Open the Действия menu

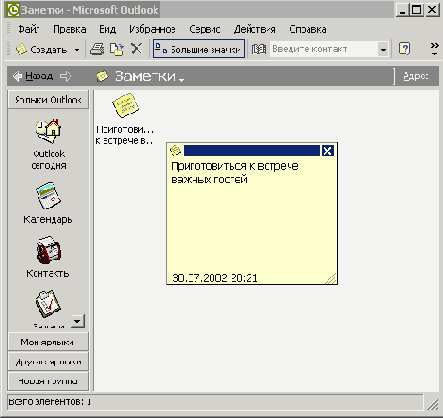pos(255,29)
